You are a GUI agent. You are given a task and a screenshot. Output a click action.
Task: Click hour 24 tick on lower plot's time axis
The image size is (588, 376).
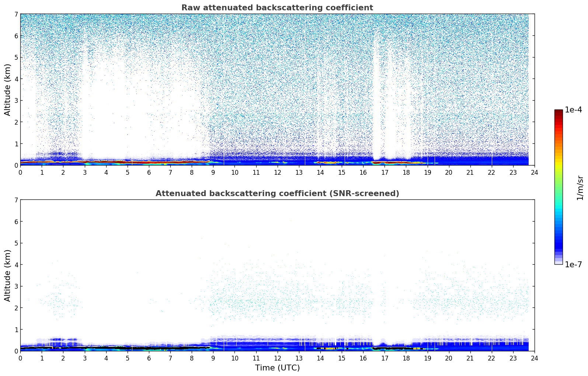pyautogui.click(x=534, y=358)
